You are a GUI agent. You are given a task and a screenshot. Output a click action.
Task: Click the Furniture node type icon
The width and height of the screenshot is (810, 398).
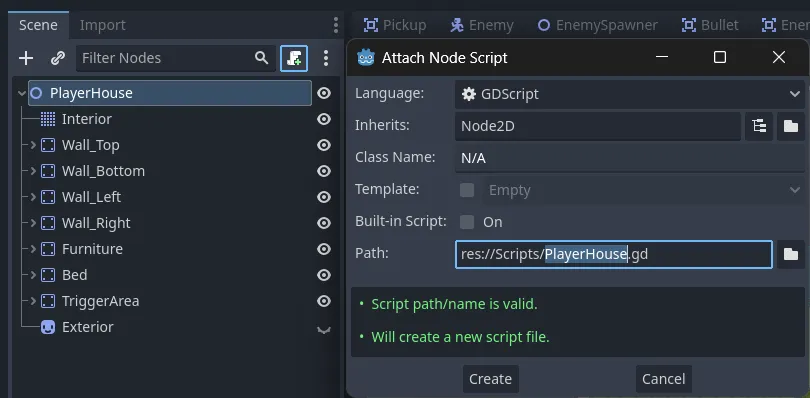click(x=48, y=249)
